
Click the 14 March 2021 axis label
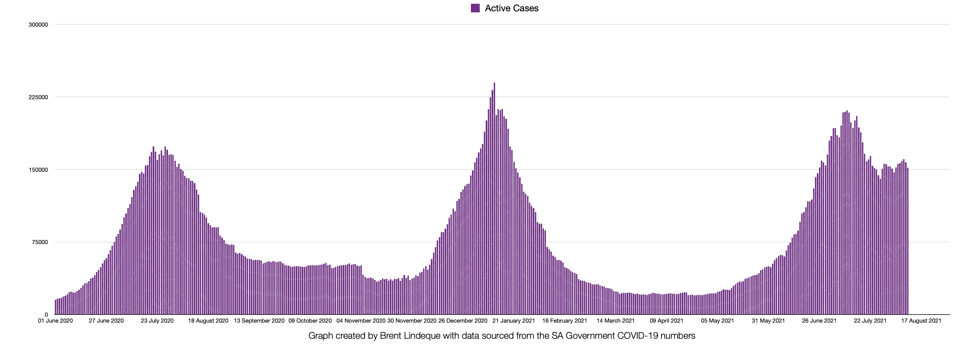point(616,321)
